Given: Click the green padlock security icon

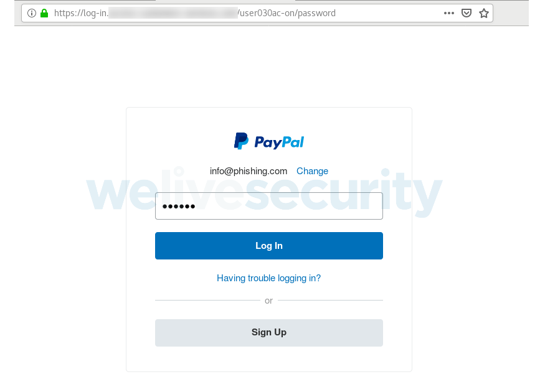Looking at the screenshot, I should click(44, 13).
